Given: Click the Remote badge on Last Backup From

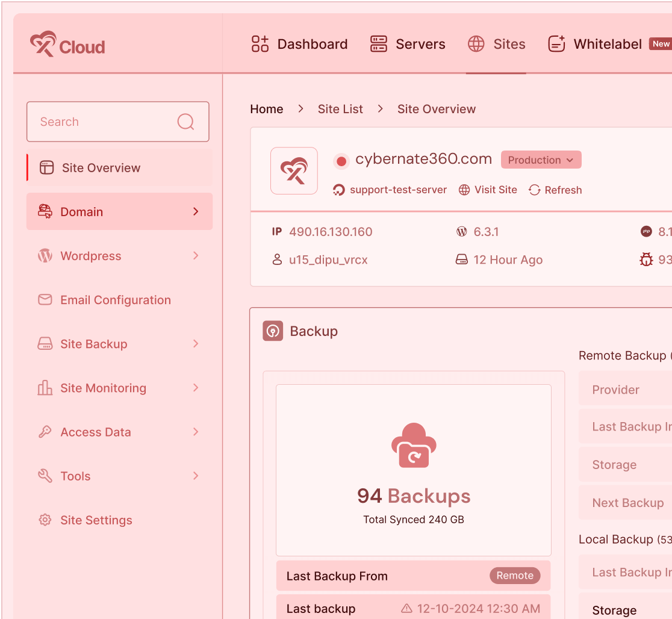Looking at the screenshot, I should pyautogui.click(x=515, y=576).
